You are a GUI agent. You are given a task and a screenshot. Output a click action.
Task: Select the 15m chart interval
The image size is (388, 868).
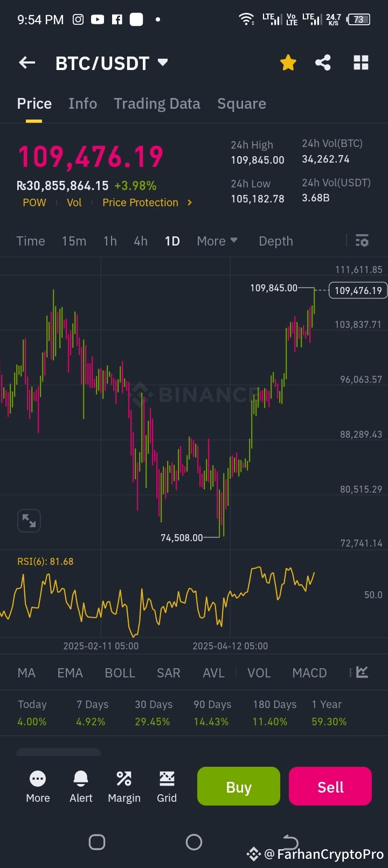coord(74,241)
